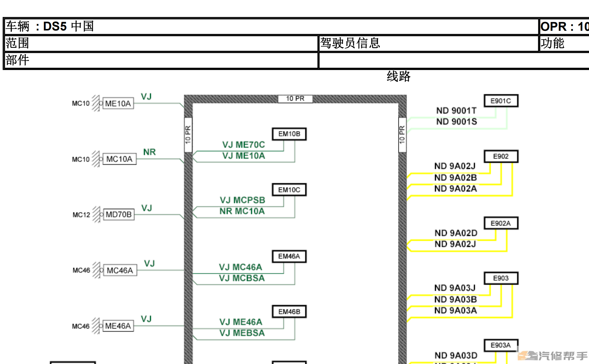
Task: Select the E903 splice box
Action: pos(501,278)
